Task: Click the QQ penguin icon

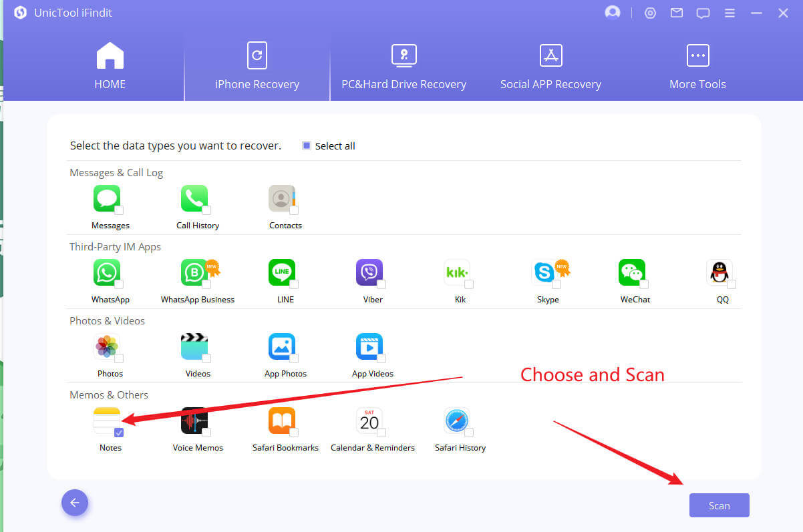Action: (x=719, y=272)
